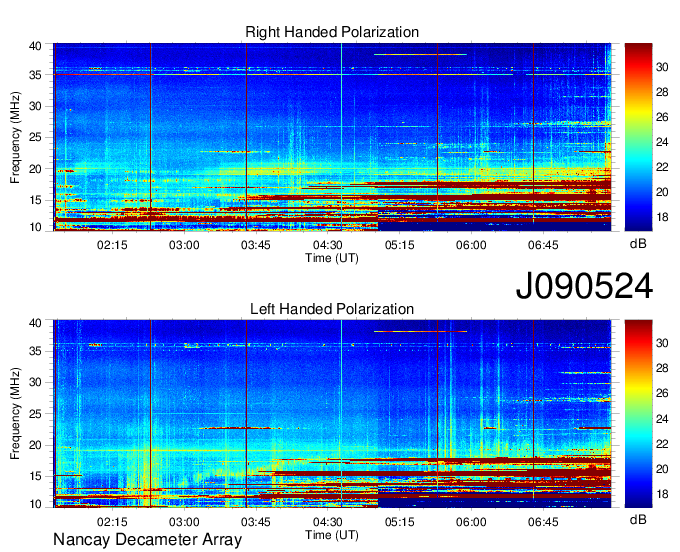Click Time (UT) label under top plot

(332, 258)
